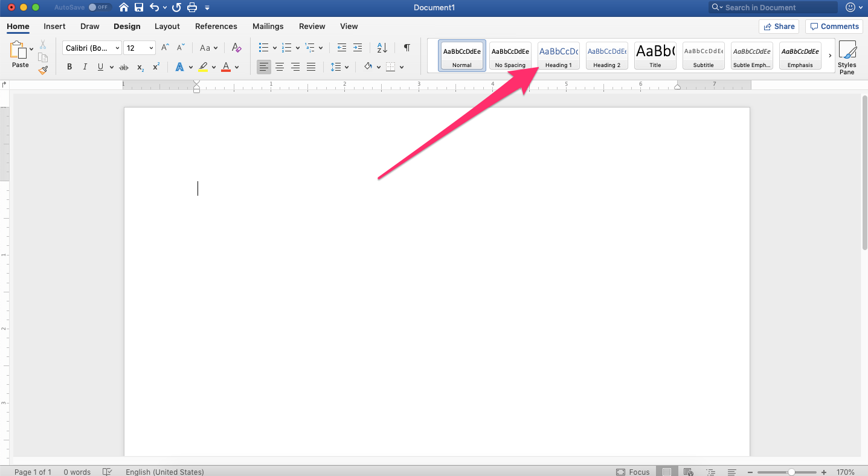
Task: Click the Paste clipboard icon
Action: pyautogui.click(x=18, y=51)
